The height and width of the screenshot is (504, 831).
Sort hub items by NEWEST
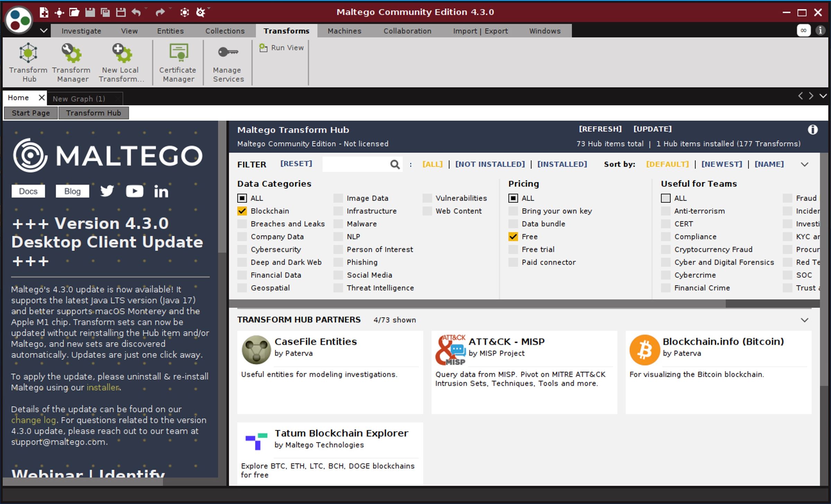[x=722, y=164]
